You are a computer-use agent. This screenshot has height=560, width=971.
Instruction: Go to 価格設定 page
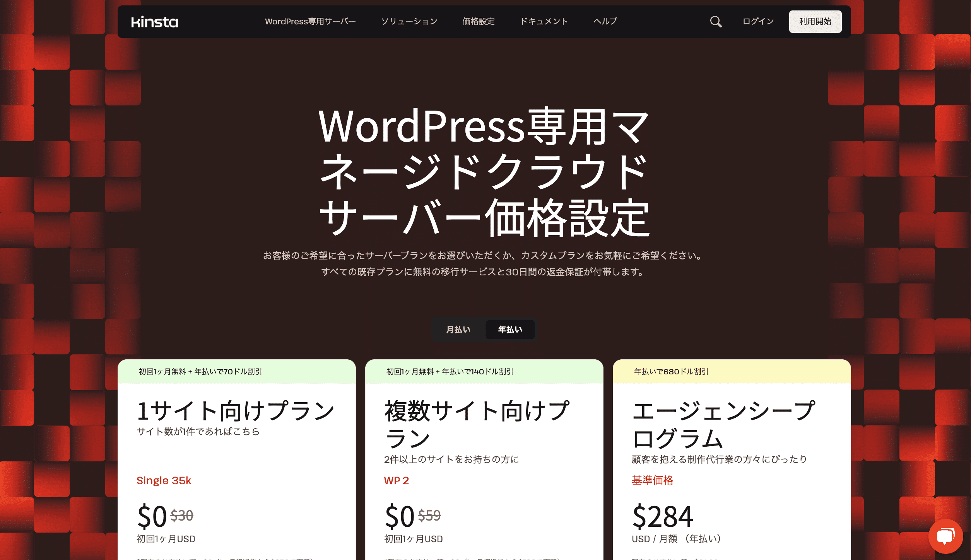(479, 21)
